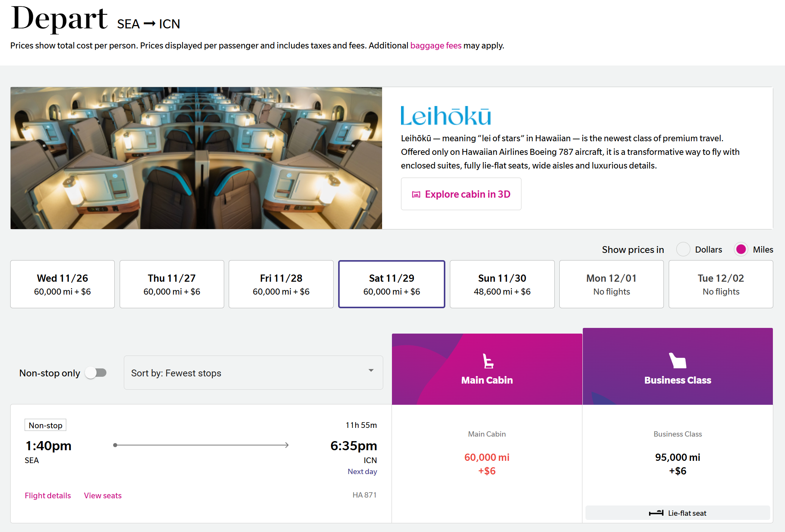Open Flight details for HA 871
The width and height of the screenshot is (785, 532).
click(48, 495)
